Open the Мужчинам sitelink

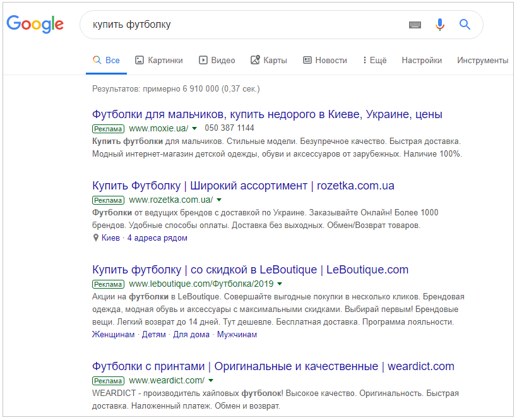tap(237, 335)
